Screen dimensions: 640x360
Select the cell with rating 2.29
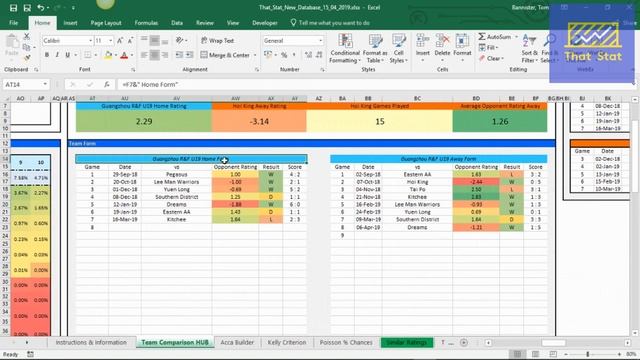[x=144, y=121]
